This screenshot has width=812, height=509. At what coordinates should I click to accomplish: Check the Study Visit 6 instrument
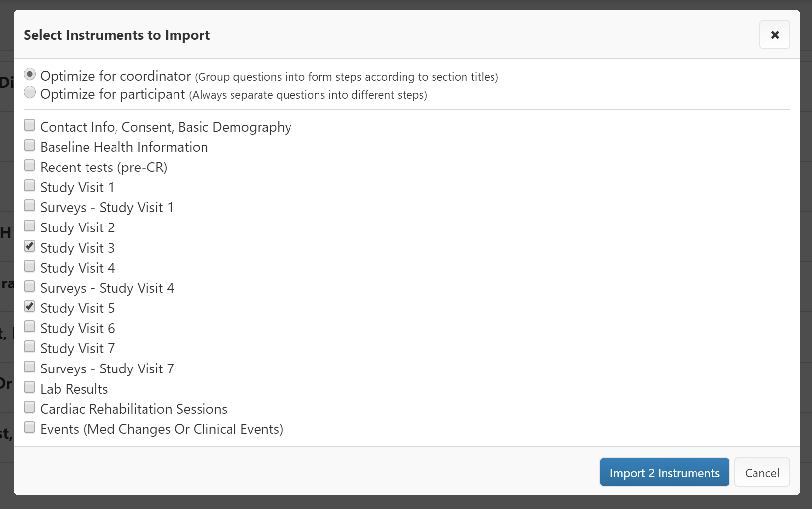point(30,327)
